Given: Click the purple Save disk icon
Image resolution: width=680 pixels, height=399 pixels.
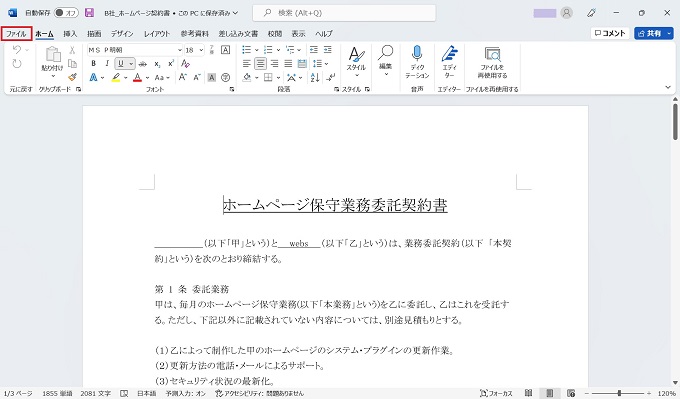Looking at the screenshot, I should (89, 13).
